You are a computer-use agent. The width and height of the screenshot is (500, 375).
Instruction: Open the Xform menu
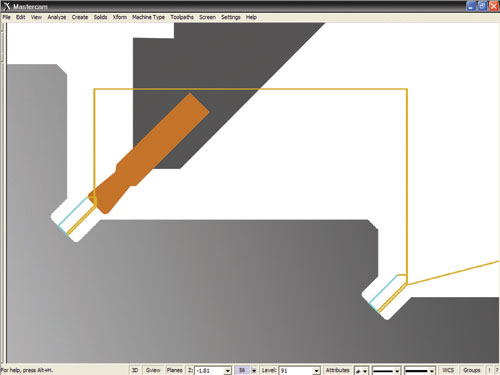(x=119, y=17)
